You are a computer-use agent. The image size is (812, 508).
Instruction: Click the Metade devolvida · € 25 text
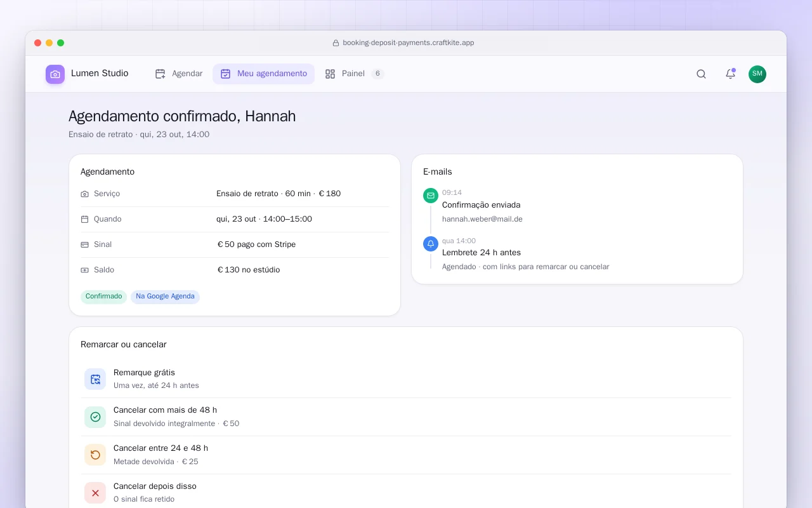coord(156,462)
